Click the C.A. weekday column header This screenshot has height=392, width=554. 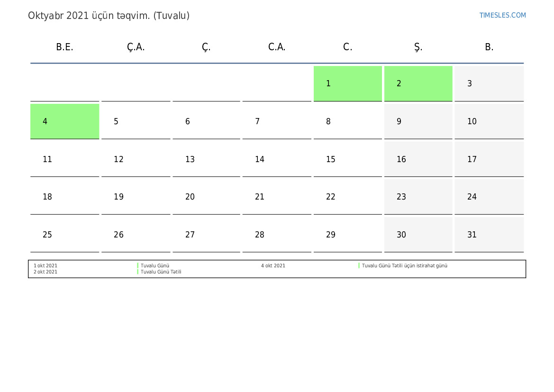[277, 47]
